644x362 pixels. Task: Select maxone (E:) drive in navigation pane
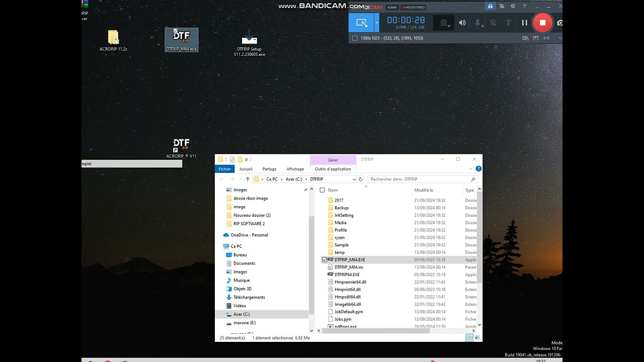click(x=245, y=323)
